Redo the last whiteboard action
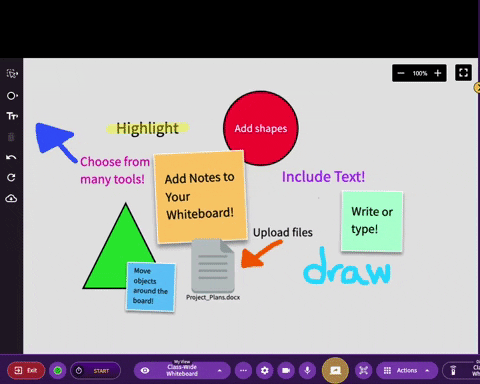The width and height of the screenshot is (480, 384). pos(11,177)
